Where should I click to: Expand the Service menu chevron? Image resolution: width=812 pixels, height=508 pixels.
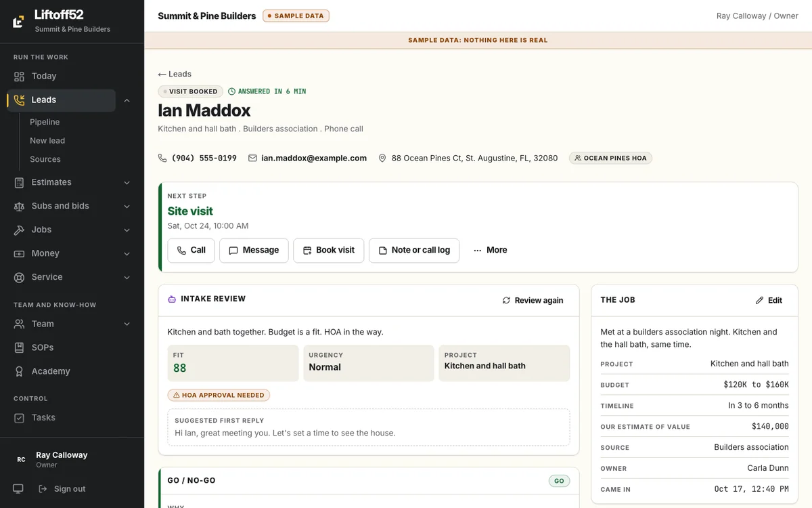pyautogui.click(x=127, y=278)
